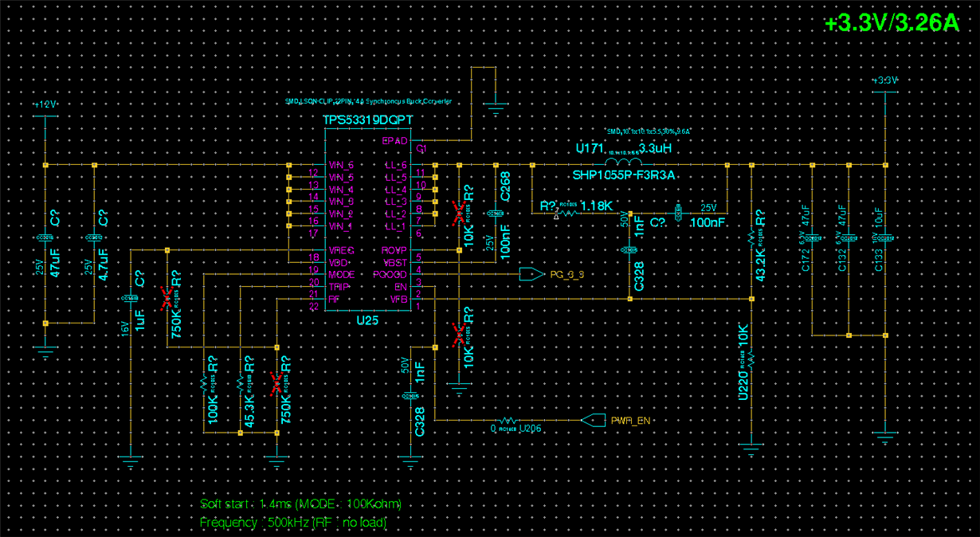This screenshot has width=980, height=537.
Task: Click the VREG pin label on U25
Action: pyautogui.click(x=341, y=251)
